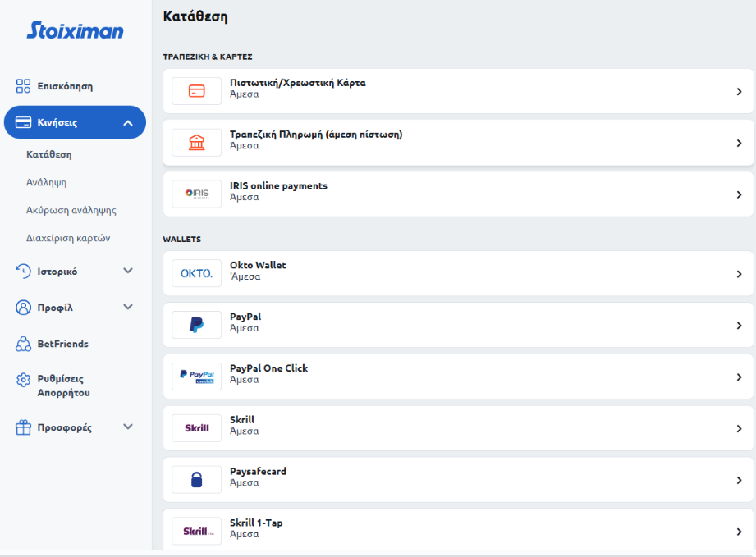Open the Skrill row arrow chevron

(739, 429)
